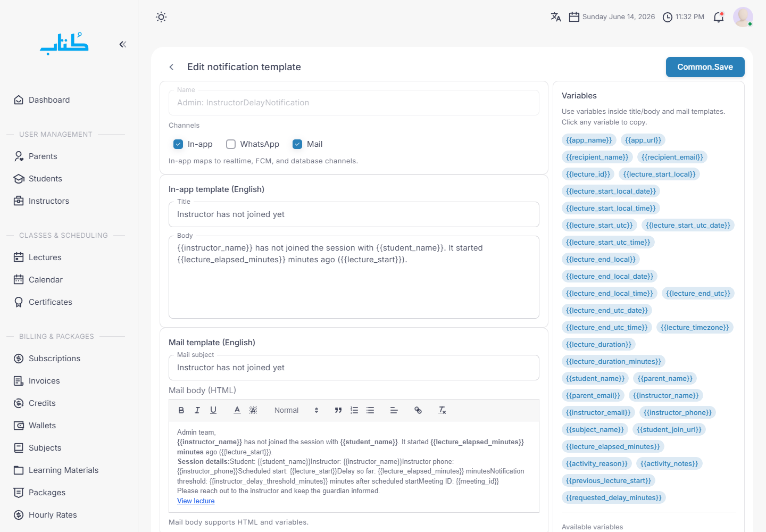This screenshot has height=532, width=766.
Task: Click into the in-app Body text area
Action: (x=354, y=277)
